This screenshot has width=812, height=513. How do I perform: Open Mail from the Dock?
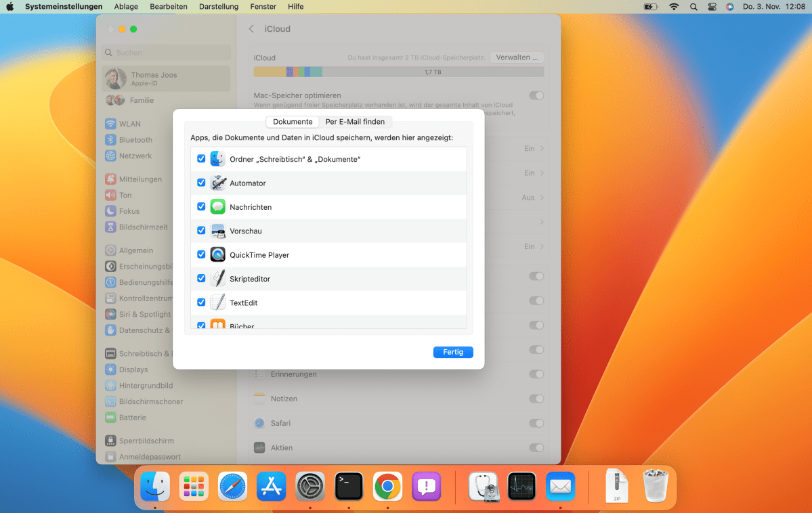[560, 486]
